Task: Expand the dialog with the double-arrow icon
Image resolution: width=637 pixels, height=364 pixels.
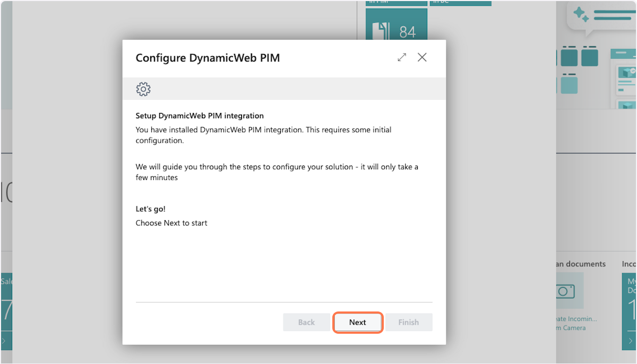Action: click(x=402, y=57)
